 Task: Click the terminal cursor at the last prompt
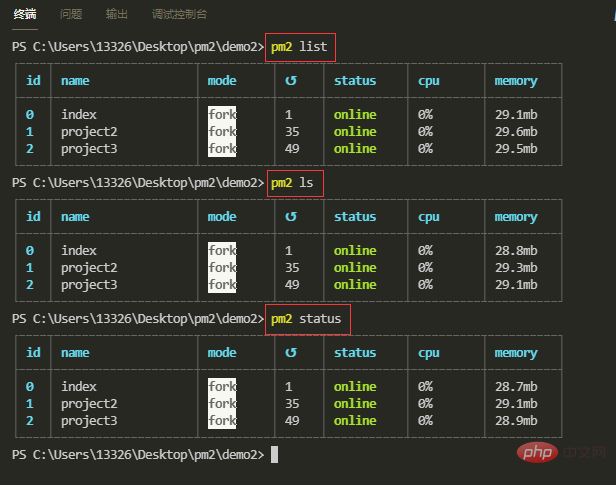[x=275, y=455]
